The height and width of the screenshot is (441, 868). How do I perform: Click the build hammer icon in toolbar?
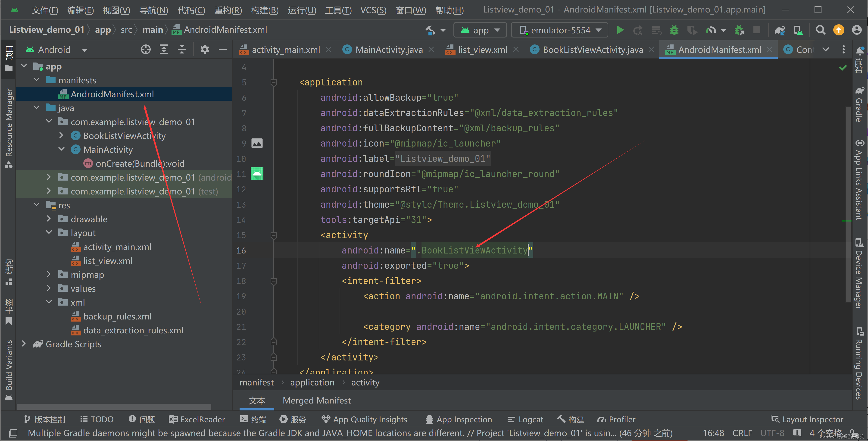point(430,30)
